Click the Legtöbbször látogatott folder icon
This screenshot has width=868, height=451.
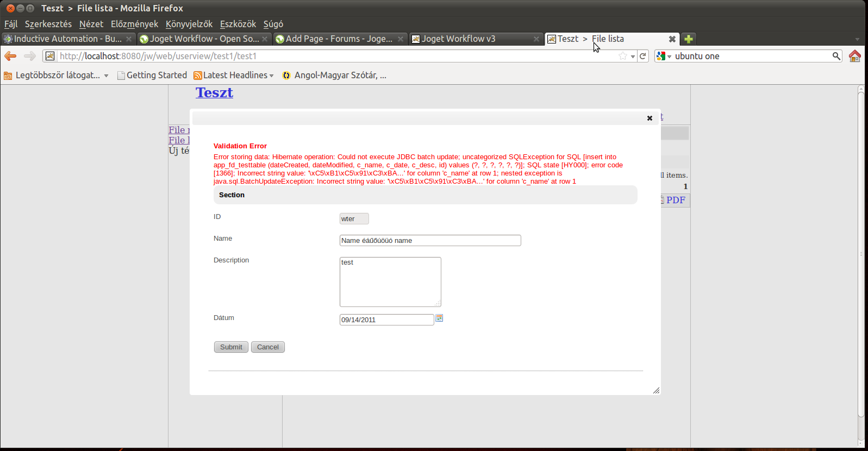pyautogui.click(x=8, y=76)
